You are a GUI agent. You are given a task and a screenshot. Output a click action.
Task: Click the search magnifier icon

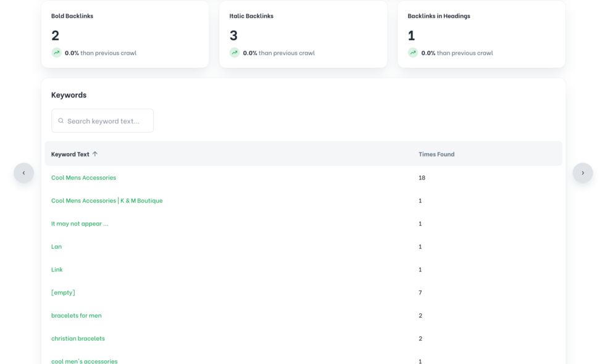[61, 121]
